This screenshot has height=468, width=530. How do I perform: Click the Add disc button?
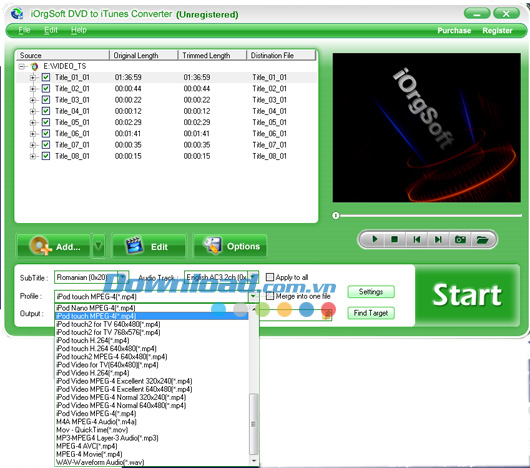54,246
